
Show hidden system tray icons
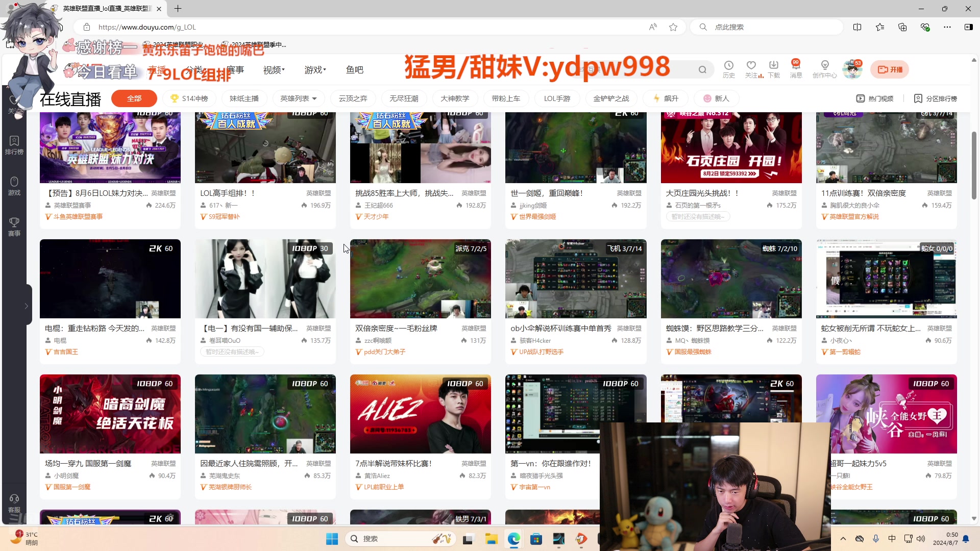click(843, 539)
